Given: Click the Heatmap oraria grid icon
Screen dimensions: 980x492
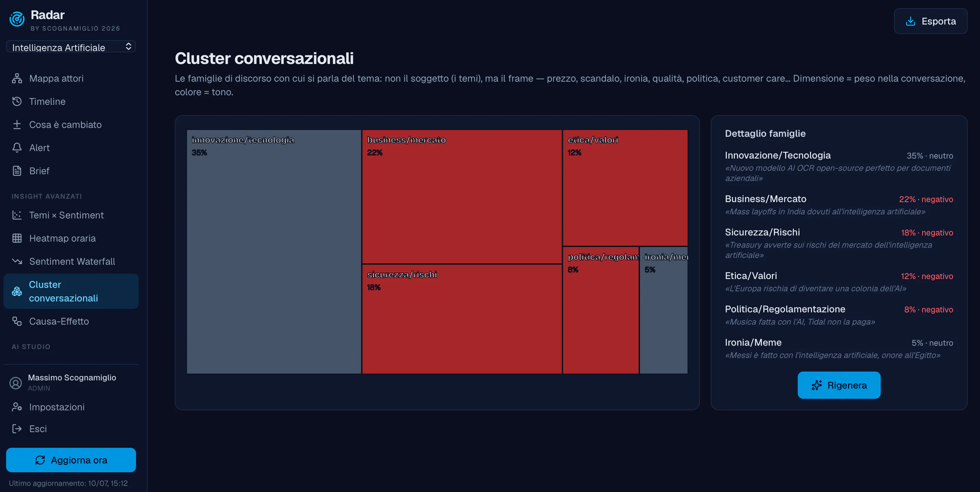Looking at the screenshot, I should tap(17, 239).
